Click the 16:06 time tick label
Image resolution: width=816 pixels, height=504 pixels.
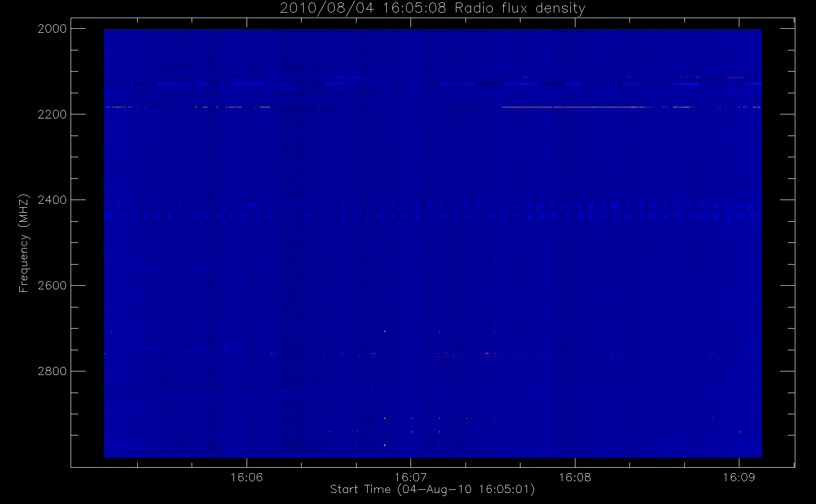coord(247,477)
